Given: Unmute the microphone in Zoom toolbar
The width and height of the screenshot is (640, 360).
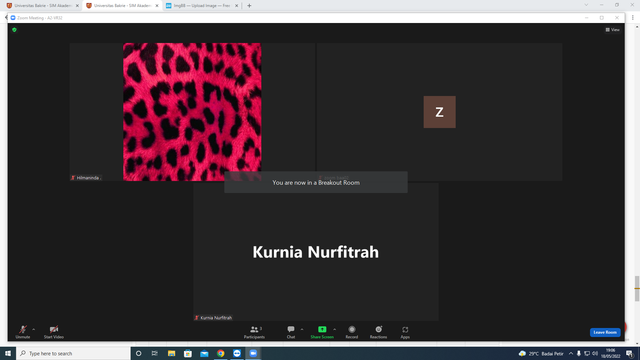Looking at the screenshot, I should pos(23,332).
